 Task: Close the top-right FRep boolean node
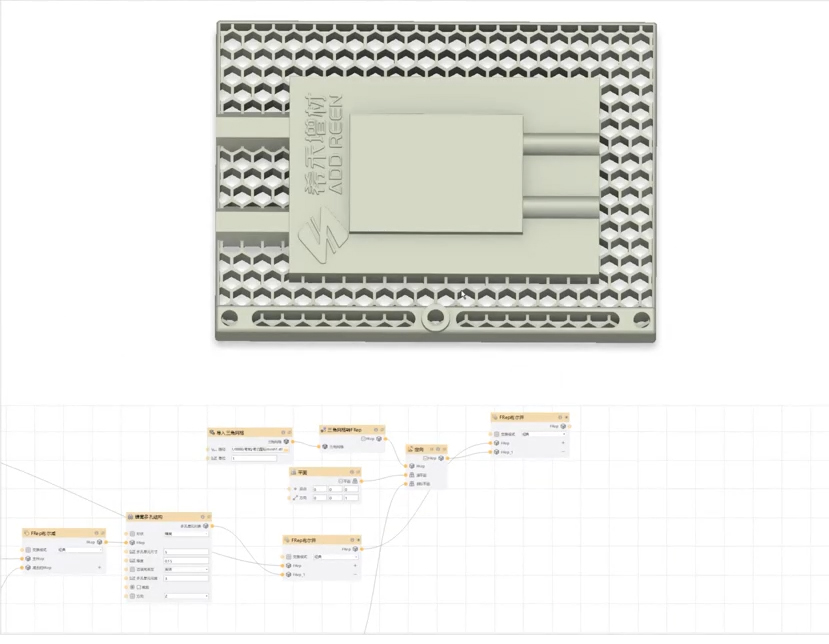(566, 417)
